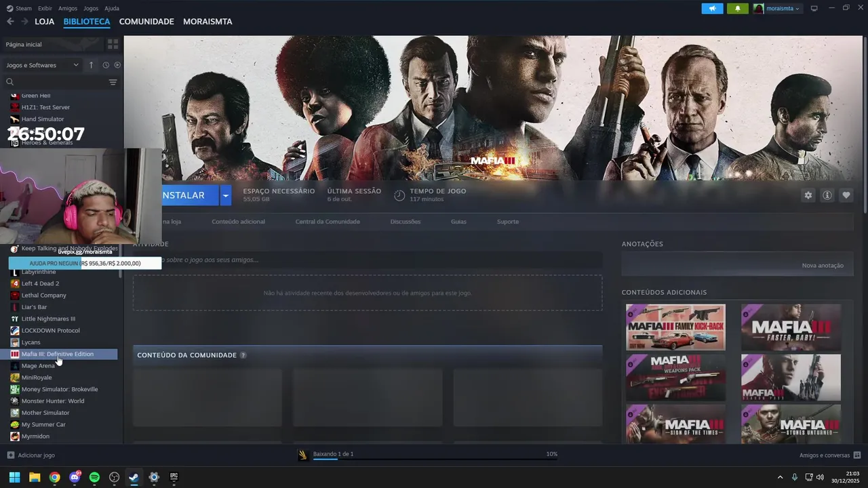Open Central da Comunidade link
This screenshot has width=868, height=488.
pos(328,222)
